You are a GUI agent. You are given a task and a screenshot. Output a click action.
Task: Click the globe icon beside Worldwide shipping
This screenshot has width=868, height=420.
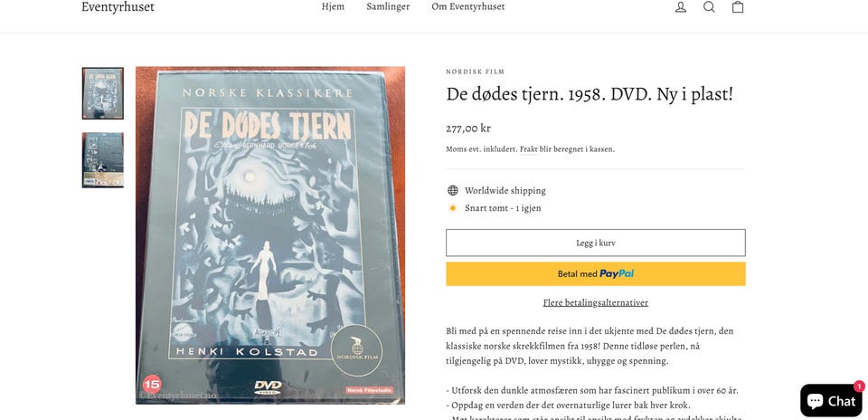tap(453, 191)
